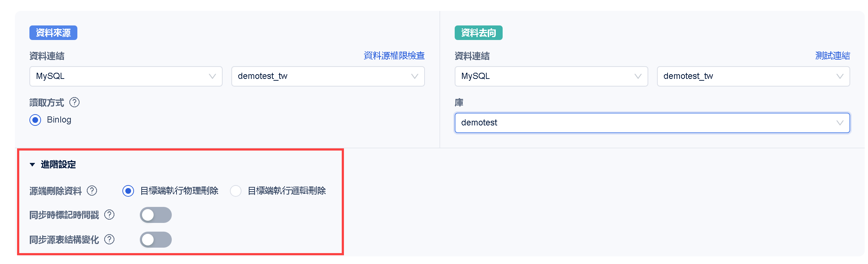
Task: Turn on 同步源表結構變化 switch
Action: 155,240
